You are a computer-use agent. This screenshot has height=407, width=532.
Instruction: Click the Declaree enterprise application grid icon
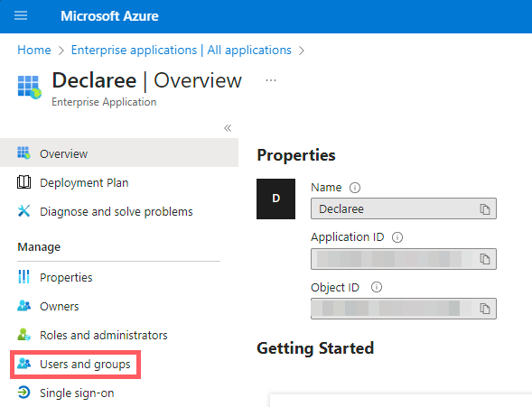click(x=30, y=88)
